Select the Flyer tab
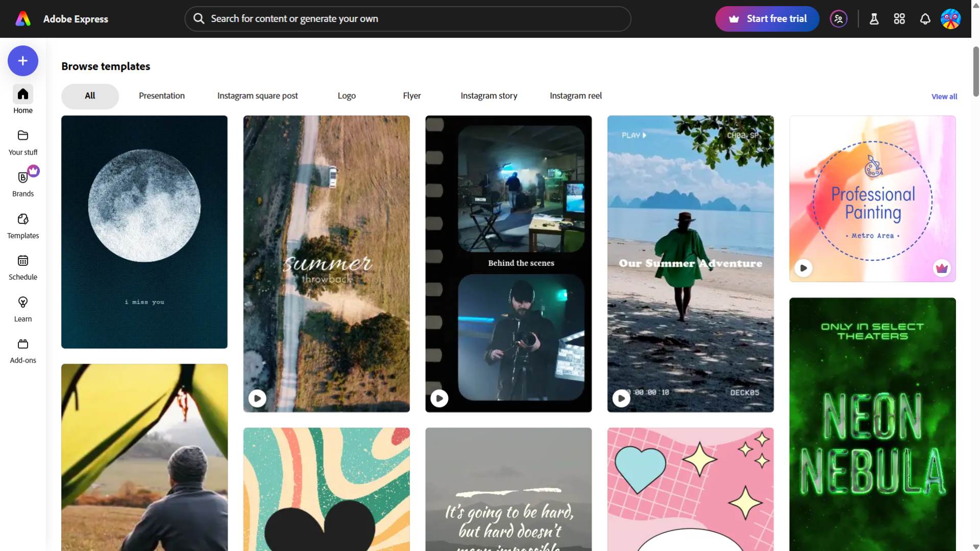The width and height of the screenshot is (980, 551). pyautogui.click(x=412, y=96)
